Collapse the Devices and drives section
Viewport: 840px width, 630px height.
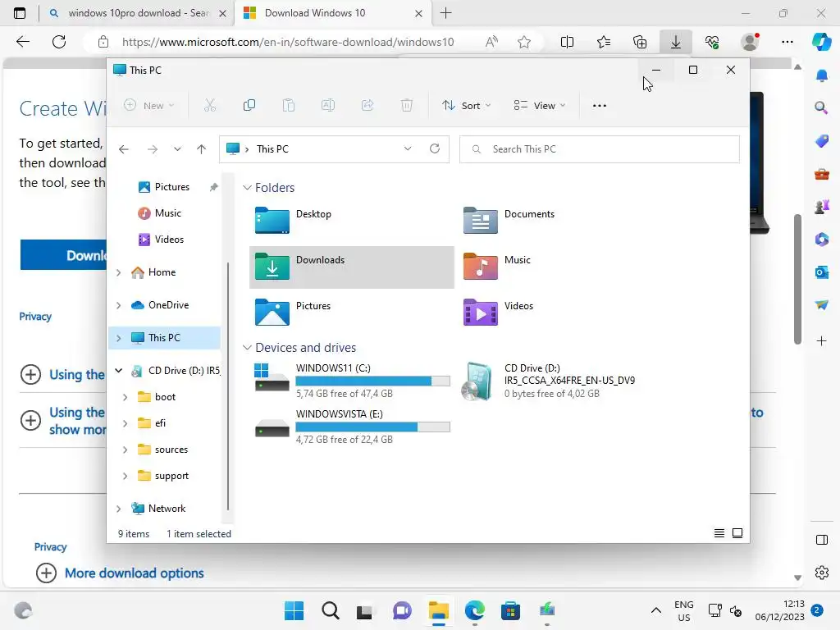247,348
